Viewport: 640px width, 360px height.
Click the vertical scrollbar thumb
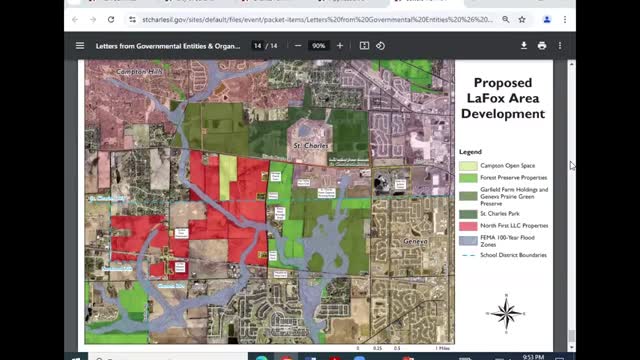click(x=571, y=336)
